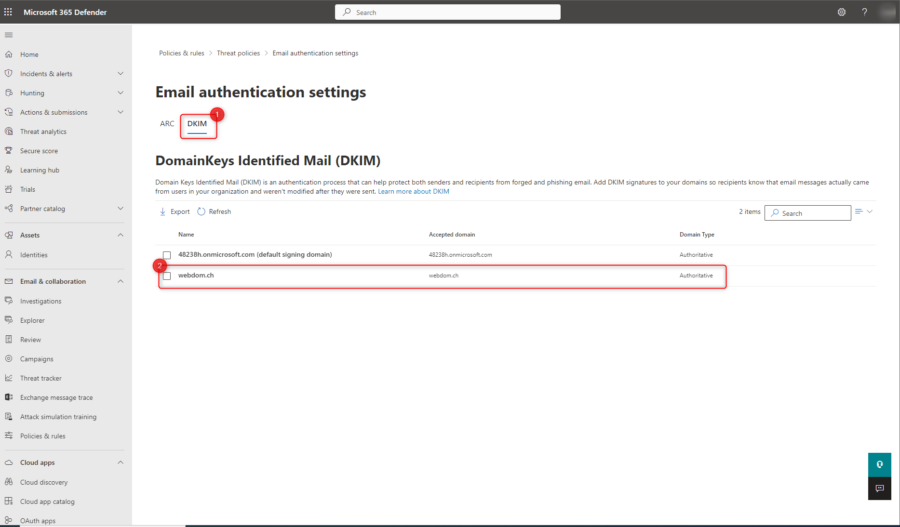The image size is (900, 527).
Task: Click the Hunting icon in sidebar
Action: pyautogui.click(x=9, y=92)
